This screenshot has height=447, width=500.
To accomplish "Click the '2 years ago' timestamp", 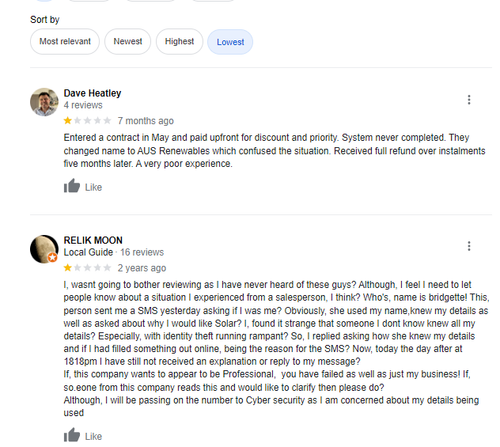I will [142, 268].
